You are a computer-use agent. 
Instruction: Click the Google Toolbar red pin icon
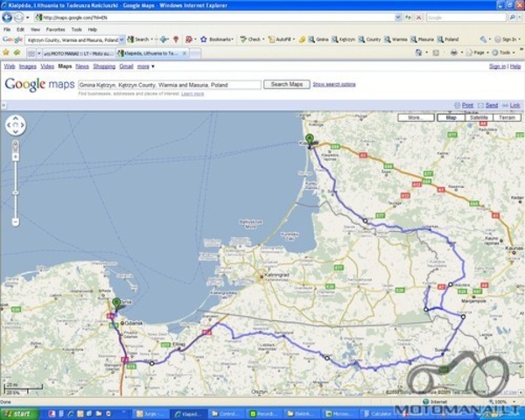[x=176, y=39]
